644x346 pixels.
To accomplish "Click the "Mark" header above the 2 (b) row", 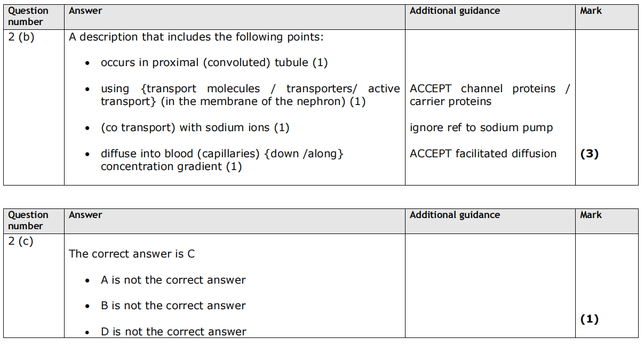I will 591,11.
